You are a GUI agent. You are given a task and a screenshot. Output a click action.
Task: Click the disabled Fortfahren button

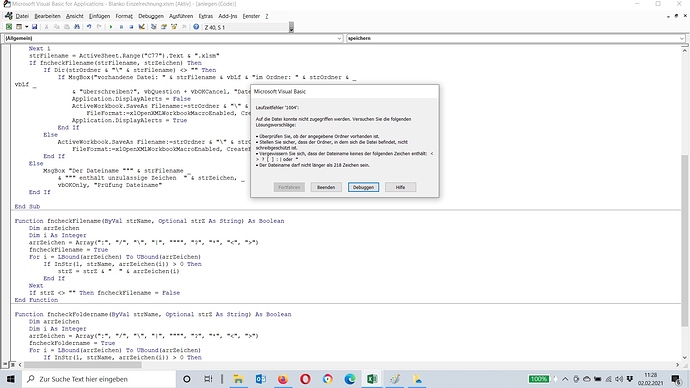(x=289, y=187)
